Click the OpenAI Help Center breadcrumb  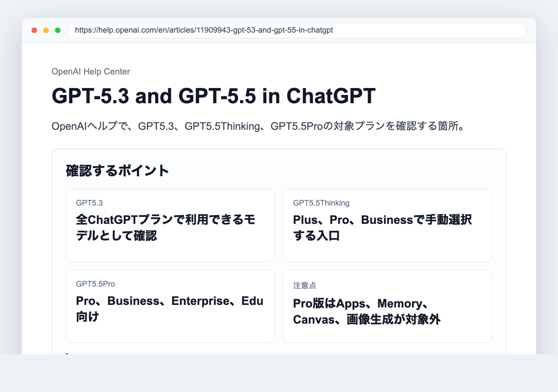pyautogui.click(x=91, y=72)
